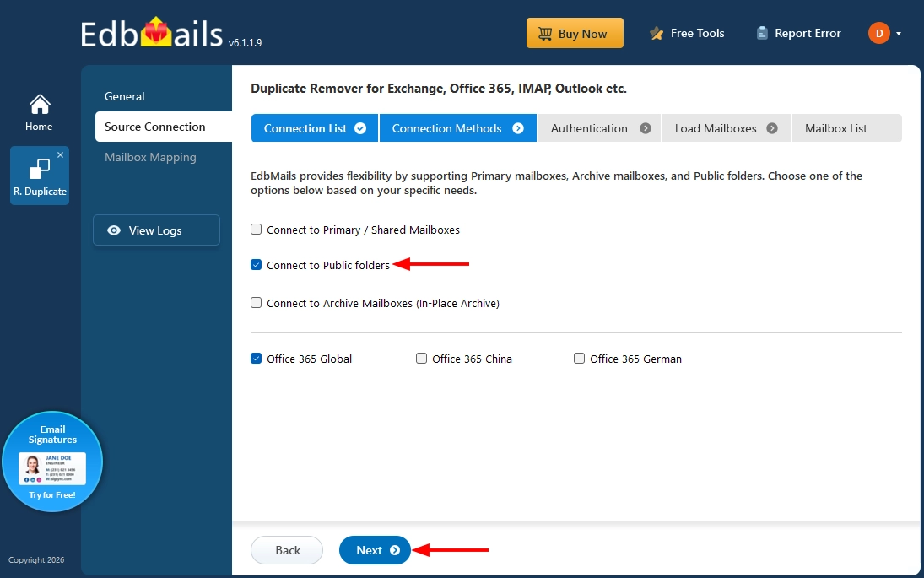
Task: Click Try for Free! in promo
Action: point(52,495)
